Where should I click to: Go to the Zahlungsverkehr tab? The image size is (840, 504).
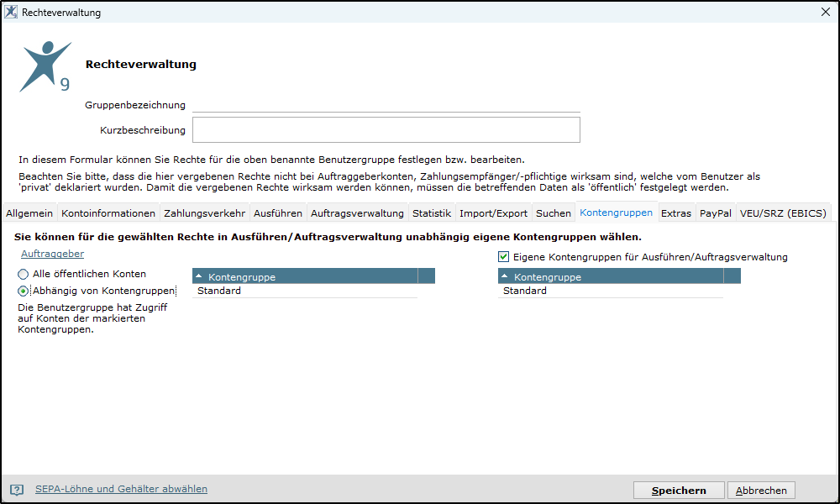[x=205, y=213]
